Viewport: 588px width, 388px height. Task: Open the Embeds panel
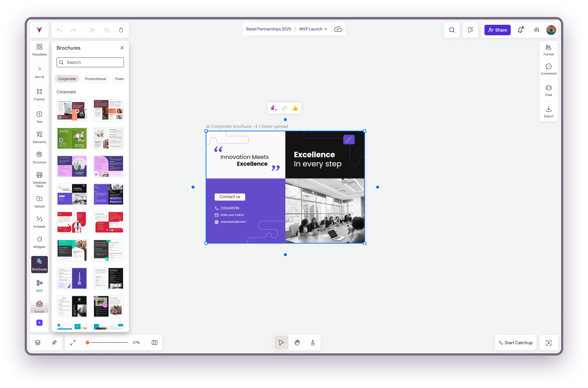[x=39, y=222]
